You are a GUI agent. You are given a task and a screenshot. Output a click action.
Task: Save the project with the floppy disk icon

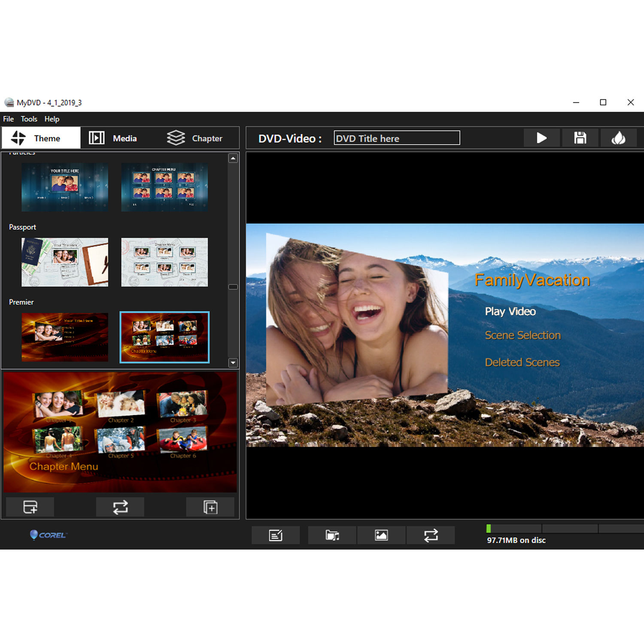click(580, 138)
